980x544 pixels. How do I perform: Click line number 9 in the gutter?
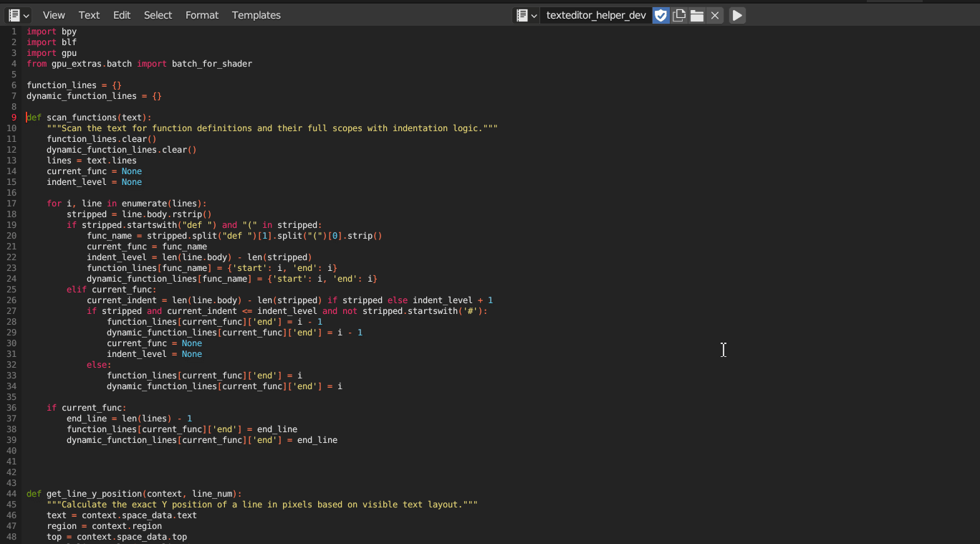coord(14,118)
